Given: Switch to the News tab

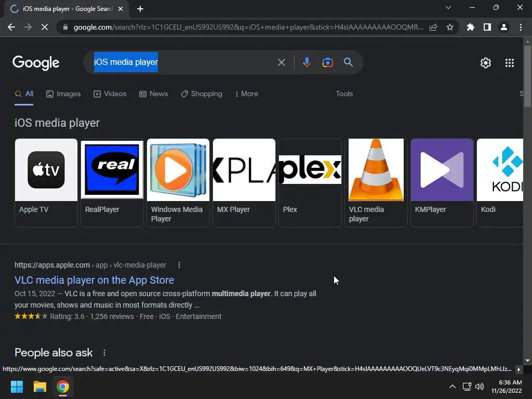Looking at the screenshot, I should coord(154,94).
